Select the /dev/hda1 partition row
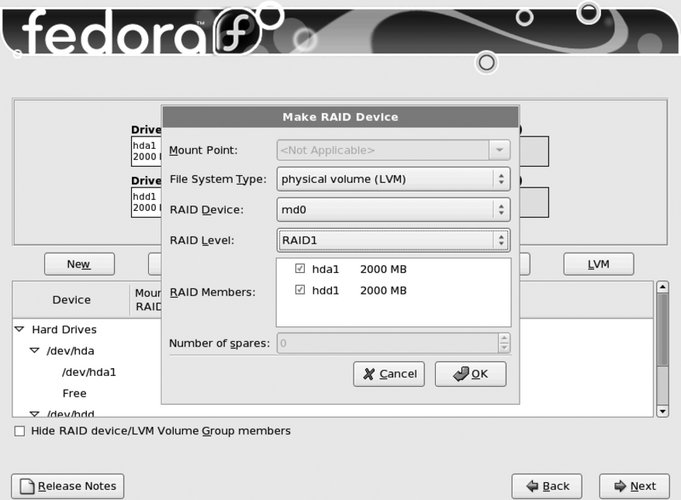Viewport: 681px width, 500px height. point(88,372)
